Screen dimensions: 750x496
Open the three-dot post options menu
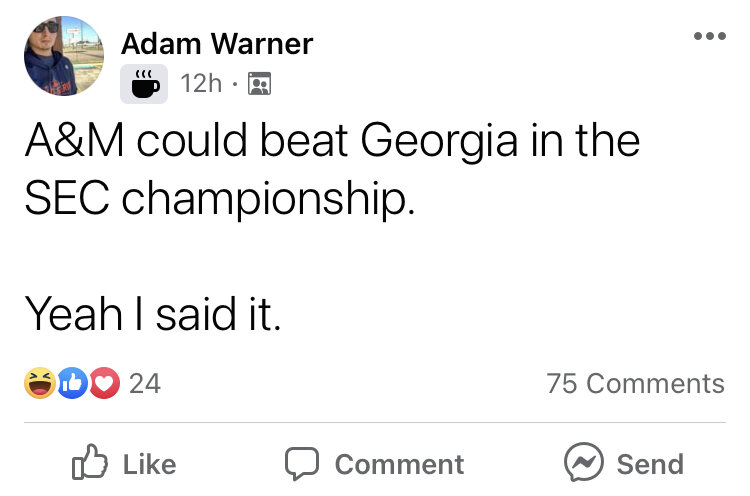[x=709, y=36]
